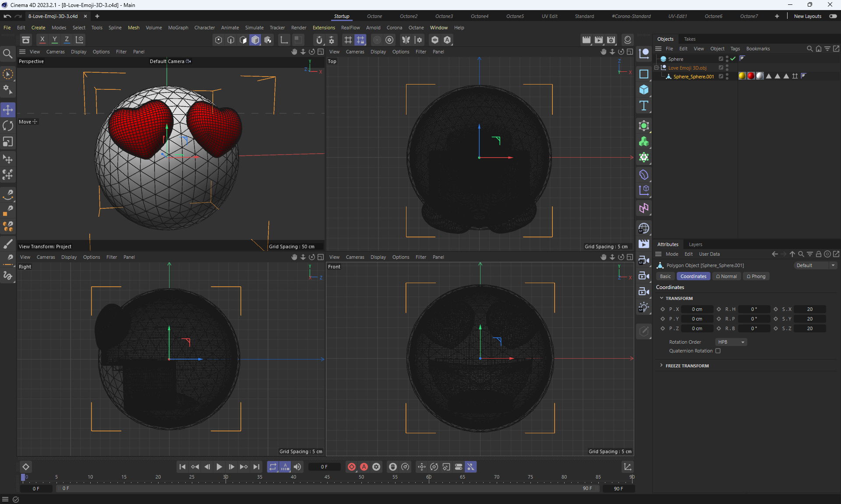Image resolution: width=841 pixels, height=504 pixels.
Task: Enable the Quaternion Rotation checkbox
Action: pos(718,351)
